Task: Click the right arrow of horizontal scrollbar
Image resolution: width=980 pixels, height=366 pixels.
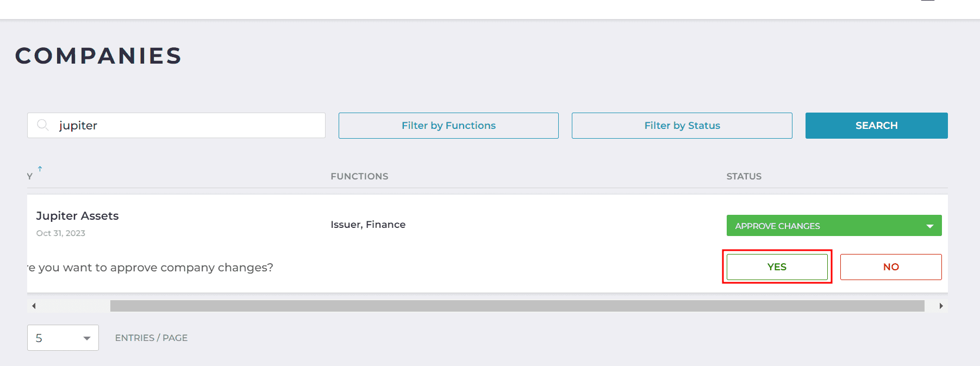Action: pos(941,306)
